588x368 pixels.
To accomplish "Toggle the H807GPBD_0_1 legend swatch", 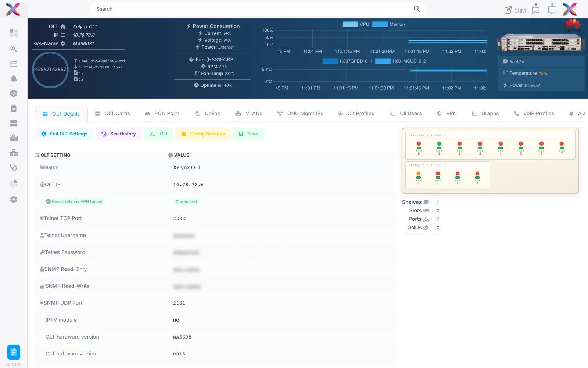I will pos(330,61).
